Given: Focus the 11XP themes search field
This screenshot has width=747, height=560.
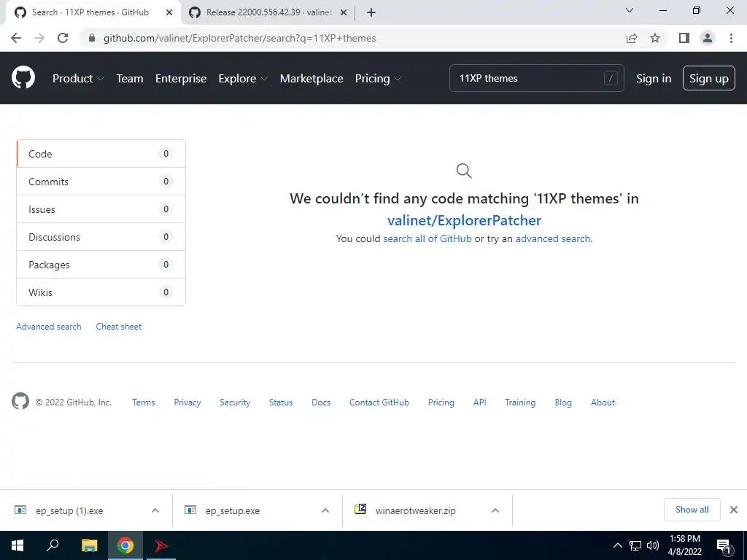Looking at the screenshot, I should (x=536, y=78).
